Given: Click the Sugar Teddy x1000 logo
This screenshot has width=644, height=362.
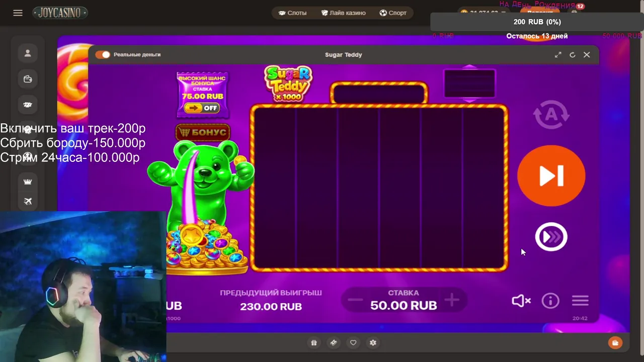Looking at the screenshot, I should 288,83.
